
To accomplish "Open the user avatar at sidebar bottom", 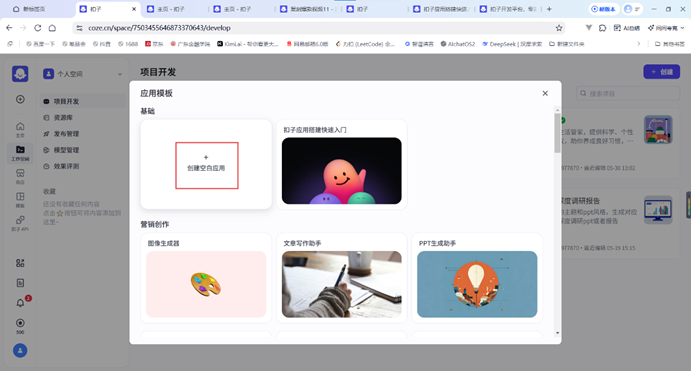I will point(20,350).
